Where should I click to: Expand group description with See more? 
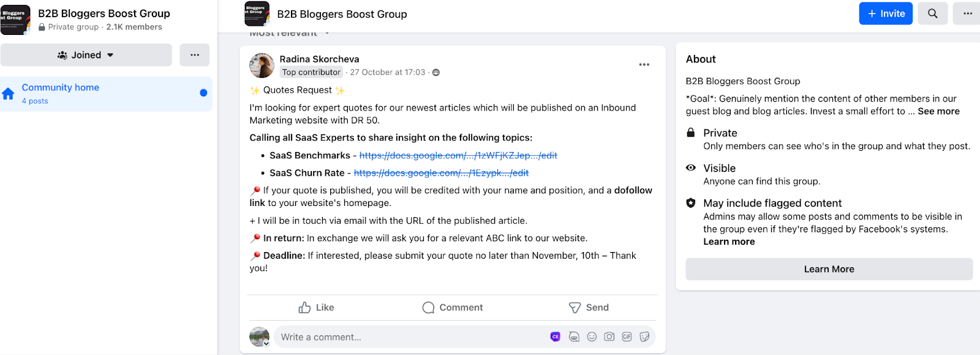click(938, 111)
